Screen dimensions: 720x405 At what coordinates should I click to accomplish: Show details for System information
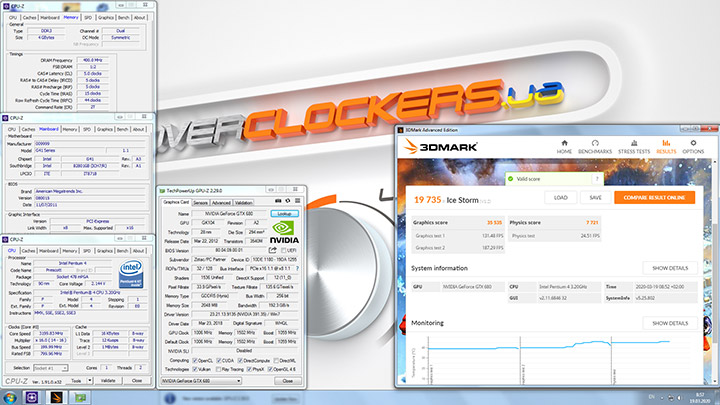[x=670, y=268]
